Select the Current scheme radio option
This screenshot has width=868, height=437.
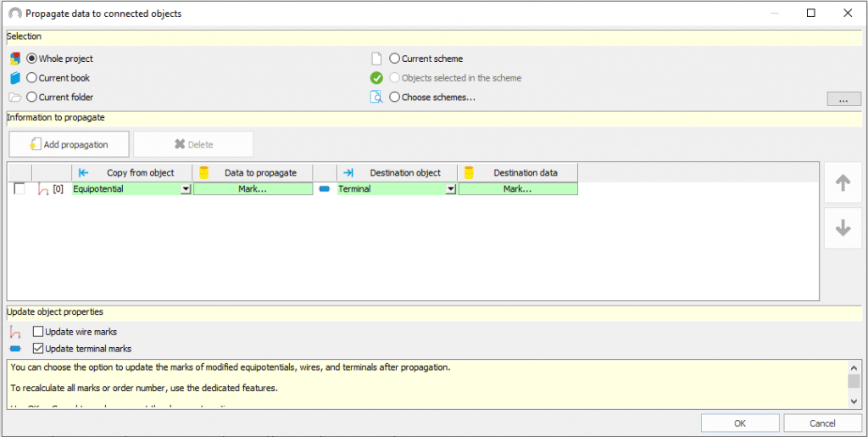coord(395,59)
